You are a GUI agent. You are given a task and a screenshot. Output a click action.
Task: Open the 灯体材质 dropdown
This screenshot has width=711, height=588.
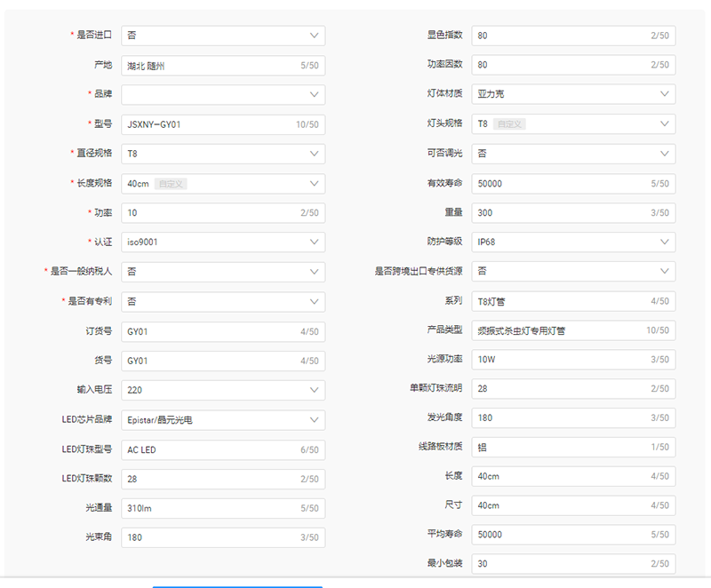571,94
